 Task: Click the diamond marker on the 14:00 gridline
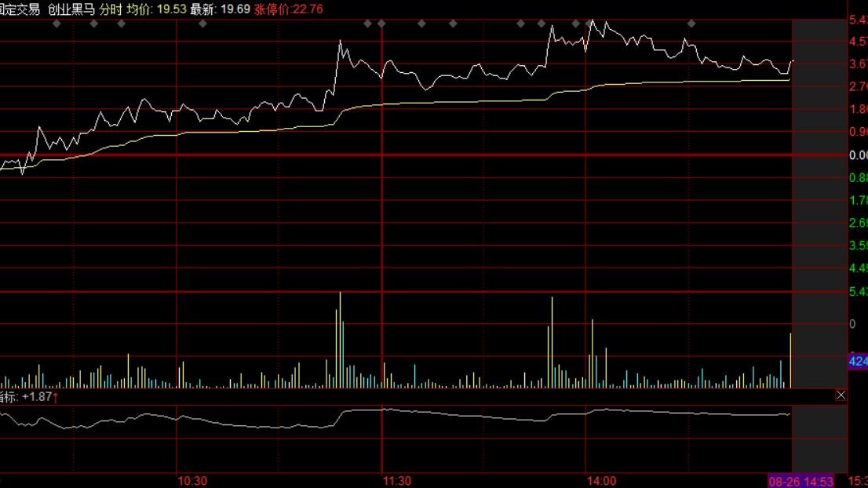coord(589,24)
